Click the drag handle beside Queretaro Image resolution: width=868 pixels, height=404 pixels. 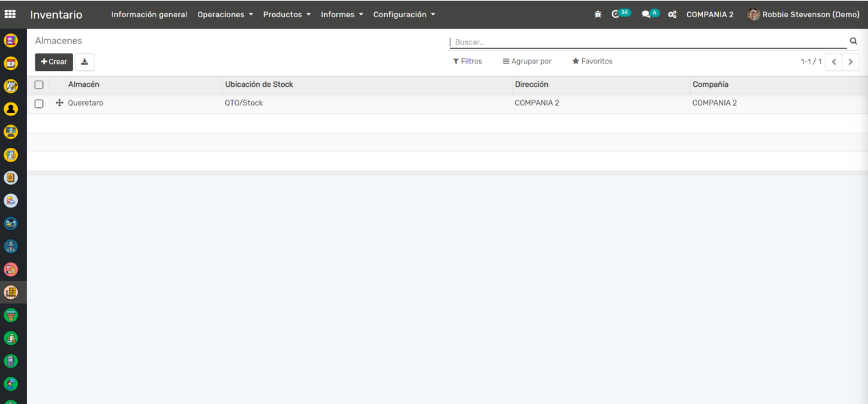pyautogui.click(x=59, y=103)
